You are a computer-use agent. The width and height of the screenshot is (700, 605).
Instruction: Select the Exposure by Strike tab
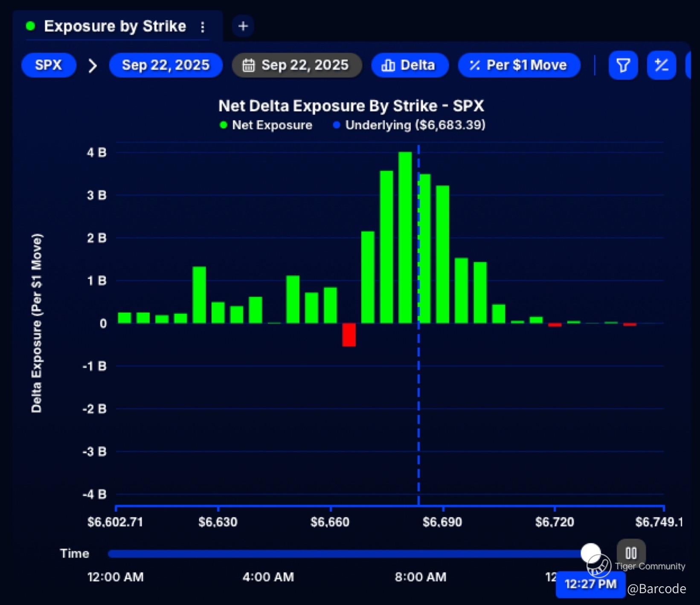coord(115,26)
